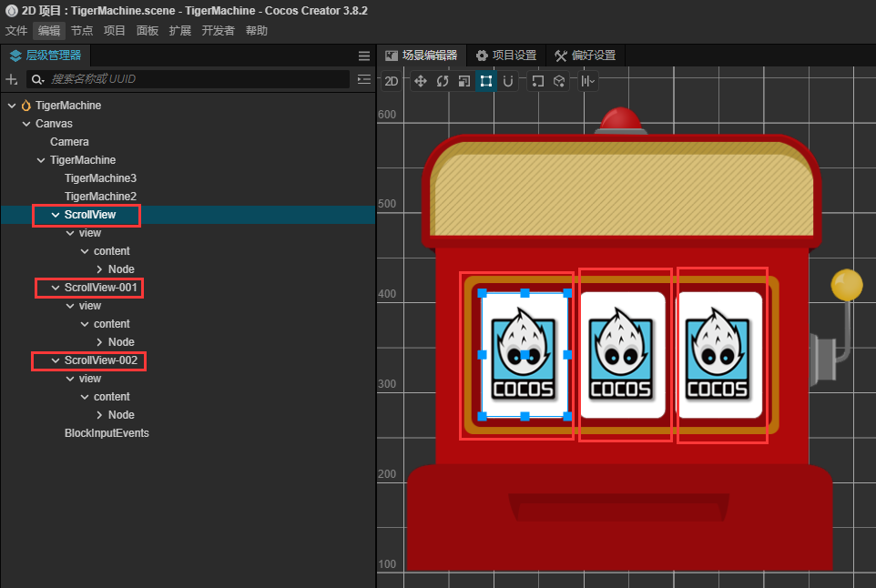Toggle the snap magnet tool
The height and width of the screenshot is (588, 876).
(508, 82)
